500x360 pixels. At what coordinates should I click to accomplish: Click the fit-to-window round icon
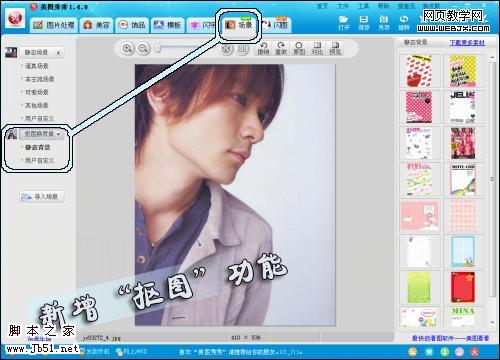(227, 49)
